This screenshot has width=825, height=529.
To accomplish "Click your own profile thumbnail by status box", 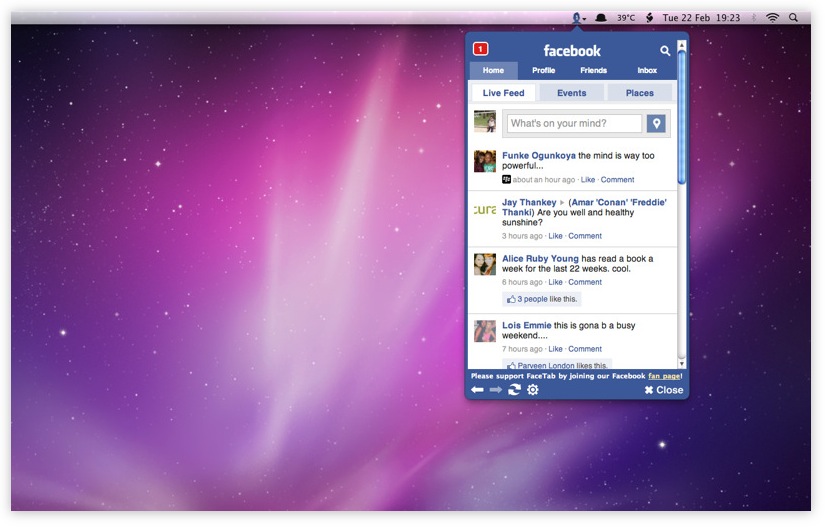I will tap(485, 122).
